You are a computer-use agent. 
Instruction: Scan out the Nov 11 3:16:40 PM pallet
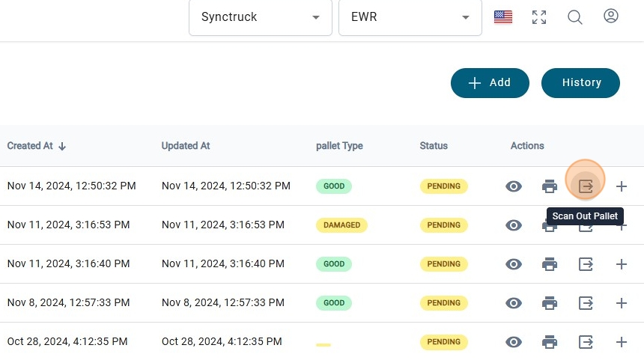pyautogui.click(x=586, y=264)
